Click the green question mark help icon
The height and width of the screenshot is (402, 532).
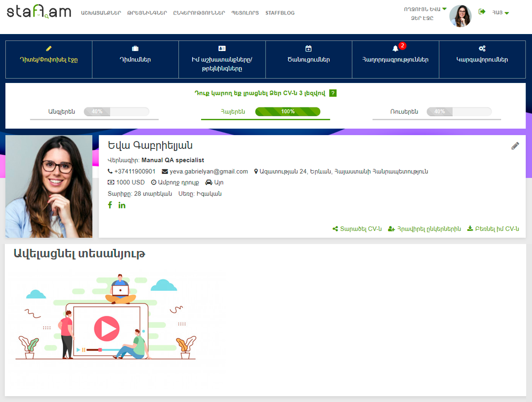[x=333, y=93]
